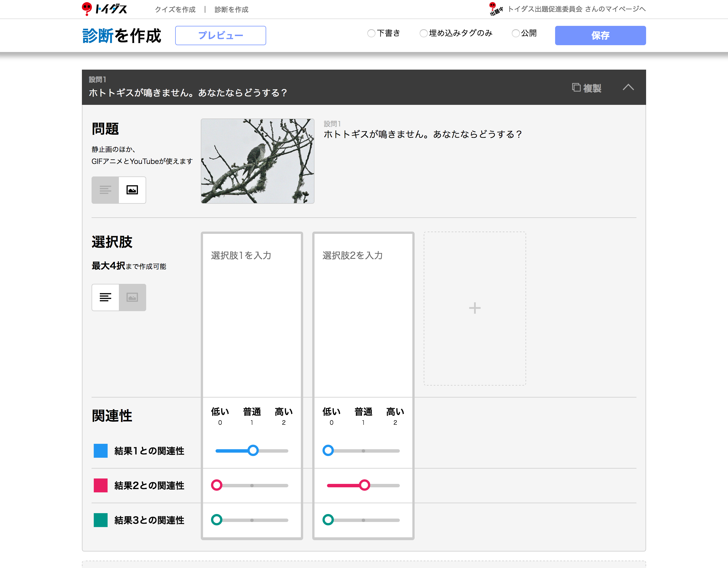
Task: Select text mode icon in 選択肢 section
Action: [x=105, y=297]
